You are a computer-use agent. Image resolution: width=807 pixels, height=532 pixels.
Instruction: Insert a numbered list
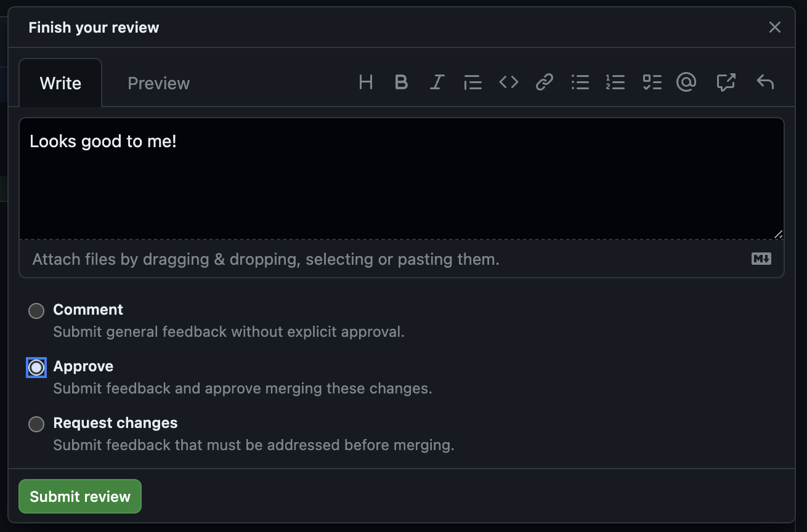[615, 82]
